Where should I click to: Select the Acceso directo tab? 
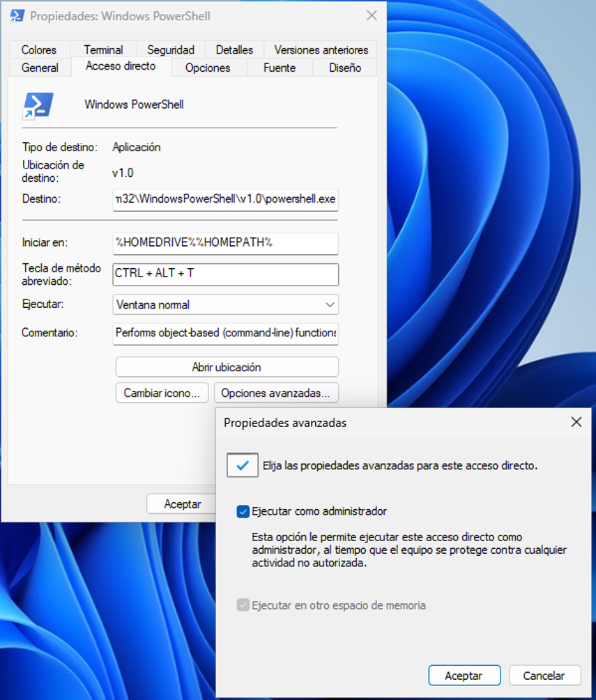121,66
